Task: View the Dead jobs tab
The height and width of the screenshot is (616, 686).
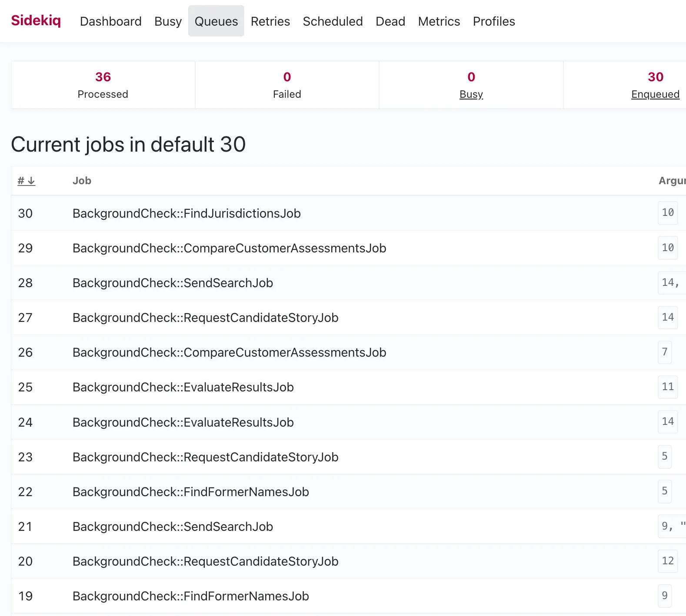Action: 390,21
